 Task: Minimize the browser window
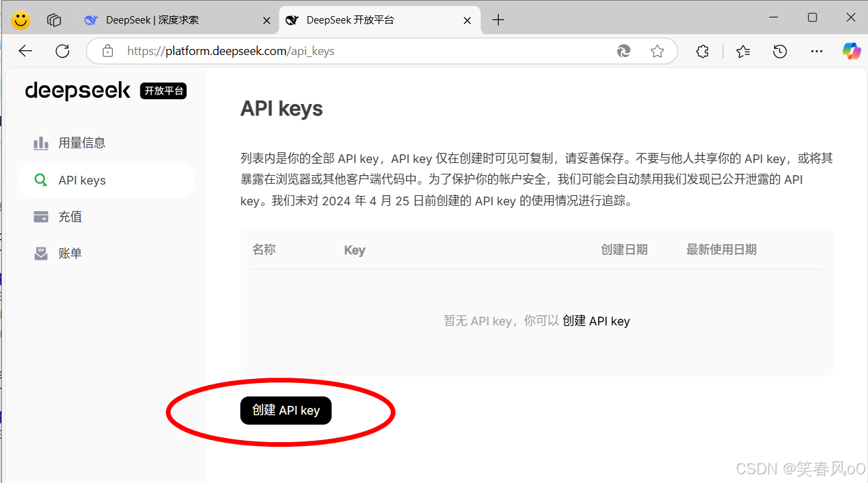[x=773, y=17]
